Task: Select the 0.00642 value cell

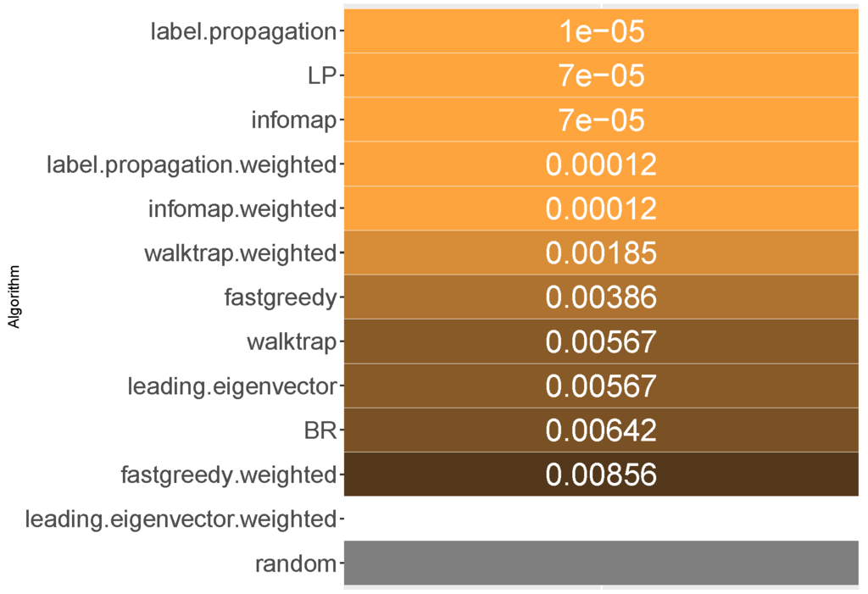Action: (x=601, y=430)
